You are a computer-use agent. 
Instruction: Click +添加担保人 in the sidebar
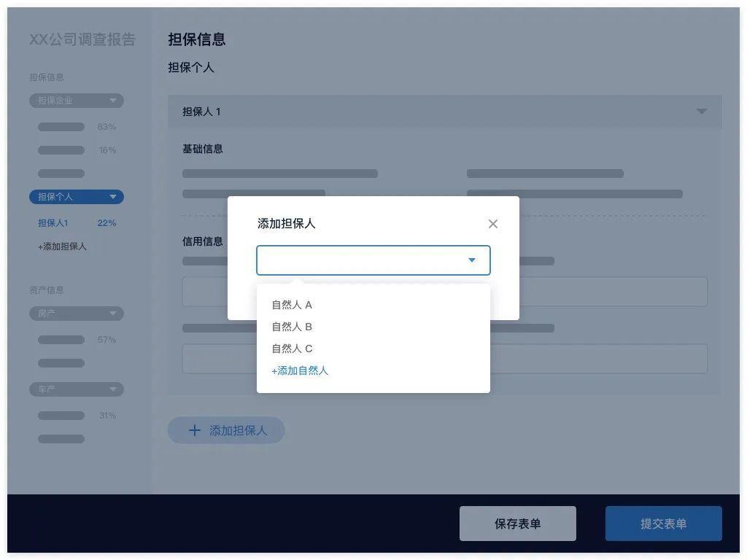(x=62, y=246)
